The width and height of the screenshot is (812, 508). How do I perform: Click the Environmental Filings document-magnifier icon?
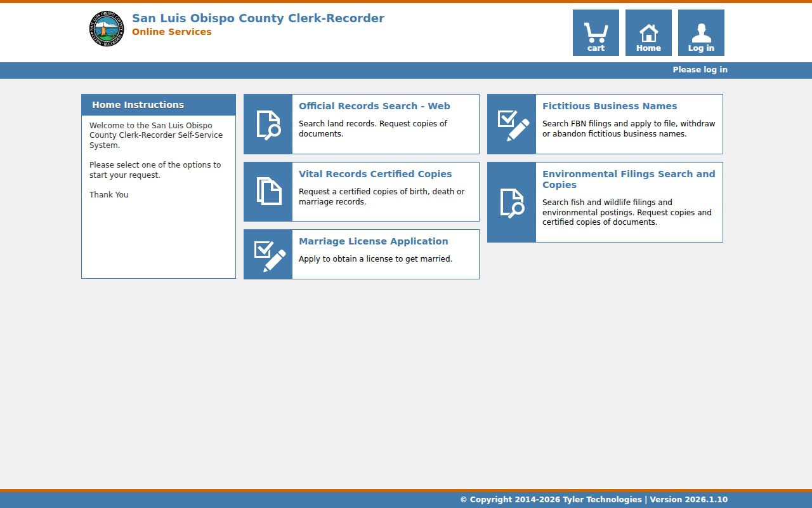point(512,203)
